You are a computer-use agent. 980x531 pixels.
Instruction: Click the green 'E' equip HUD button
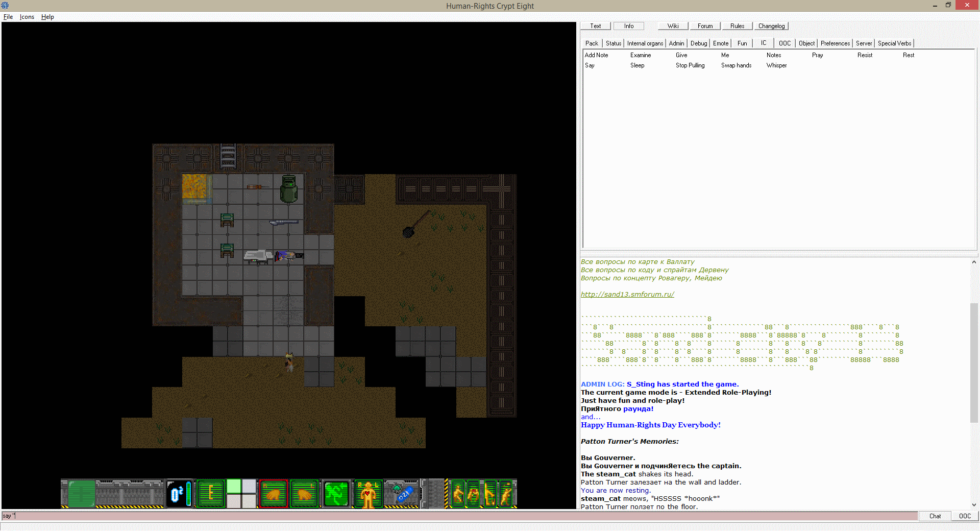(210, 494)
